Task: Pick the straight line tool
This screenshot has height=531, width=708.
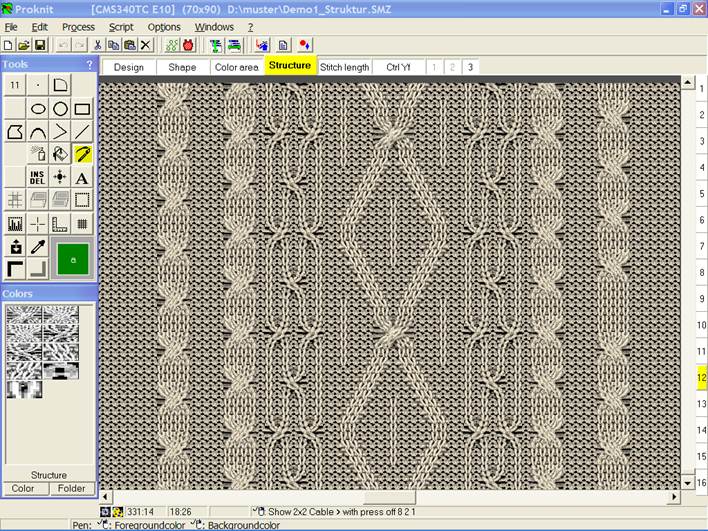Action: [x=82, y=131]
